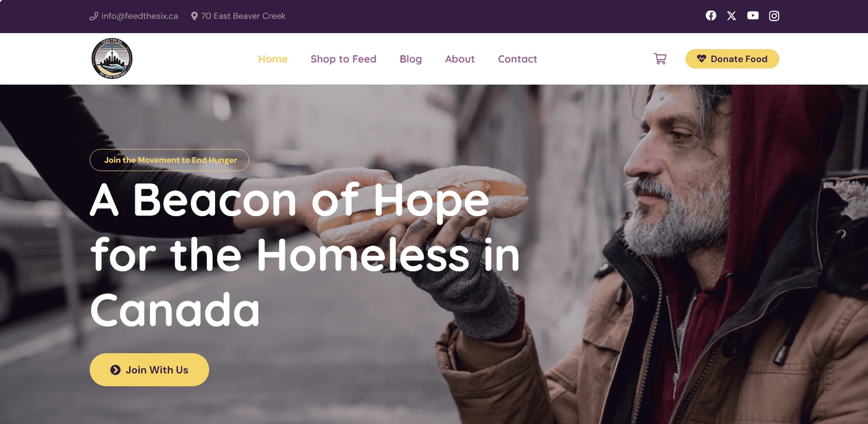Image resolution: width=868 pixels, height=424 pixels.
Task: Select the Contact menu item
Action: 517,59
